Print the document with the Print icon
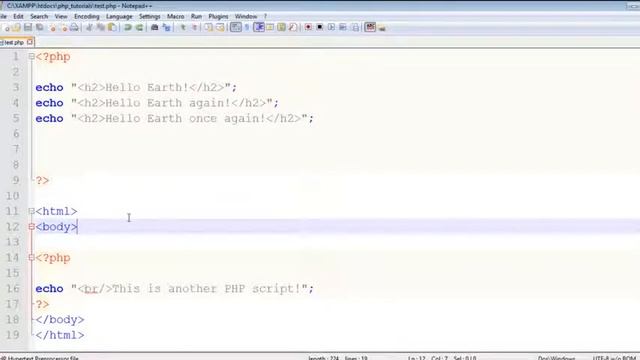 74,28
